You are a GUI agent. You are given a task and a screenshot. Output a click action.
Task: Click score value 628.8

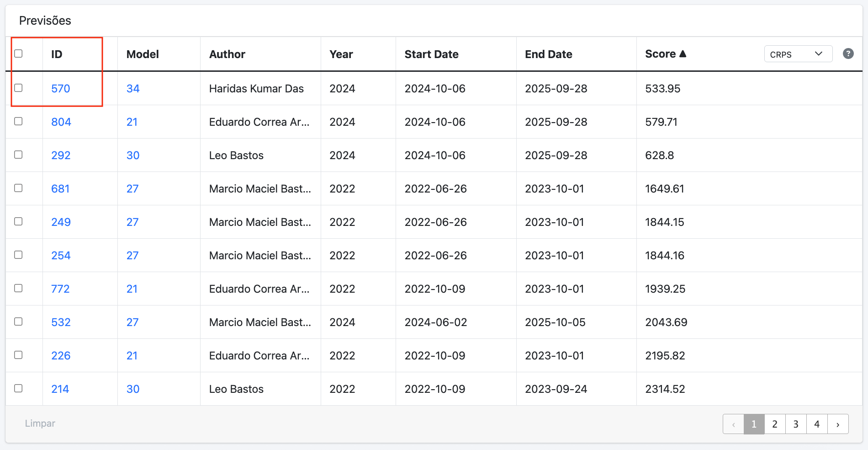[659, 155]
